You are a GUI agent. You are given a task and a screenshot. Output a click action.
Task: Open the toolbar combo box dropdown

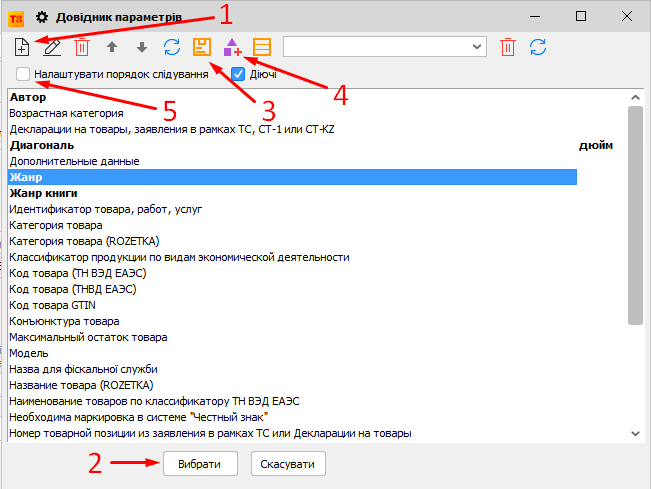click(477, 47)
